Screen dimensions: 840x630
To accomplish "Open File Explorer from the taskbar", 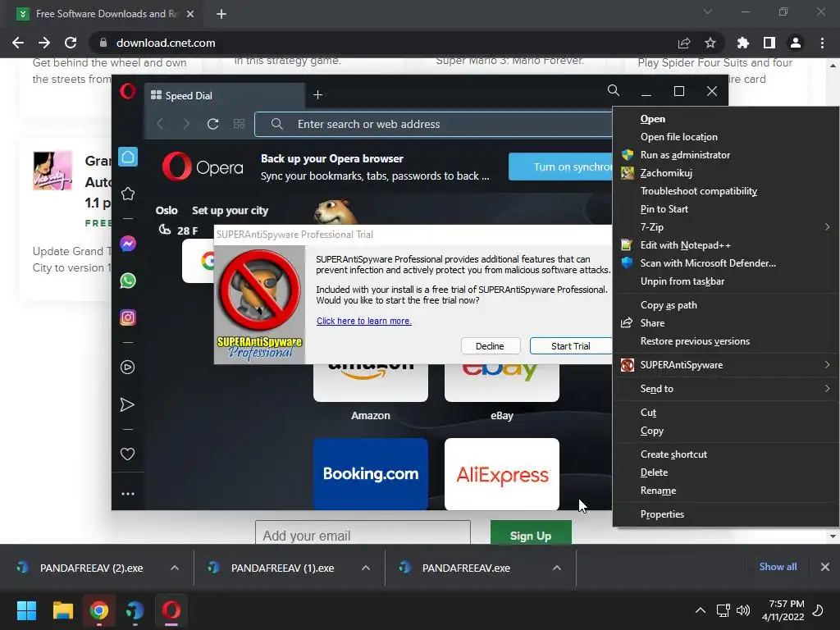I will coord(62,610).
